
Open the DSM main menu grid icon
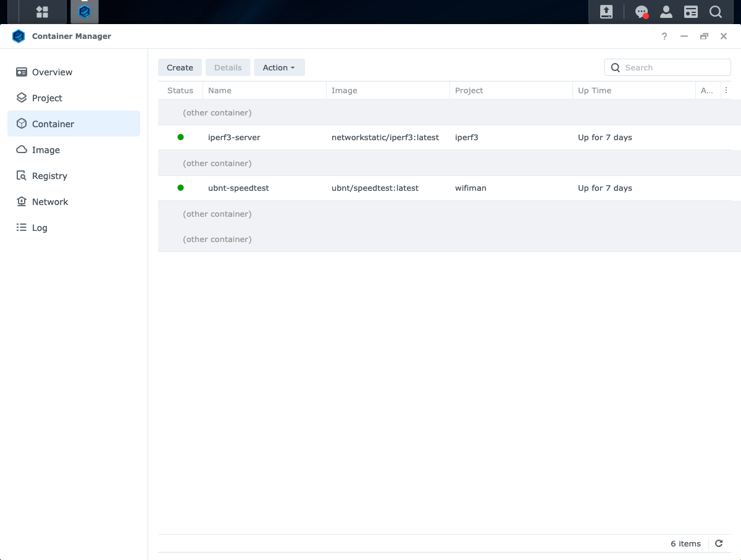click(42, 12)
